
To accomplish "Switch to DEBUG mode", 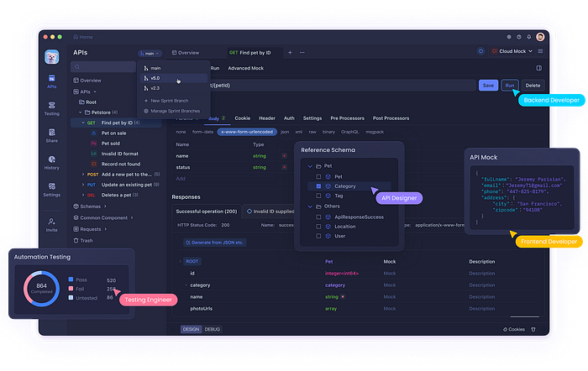I will [x=213, y=329].
